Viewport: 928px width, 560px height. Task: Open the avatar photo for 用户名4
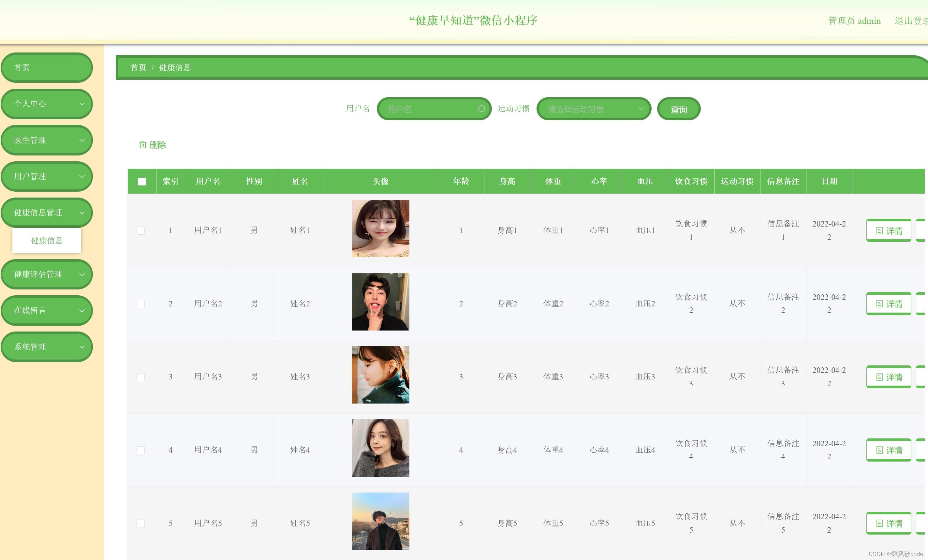[380, 448]
